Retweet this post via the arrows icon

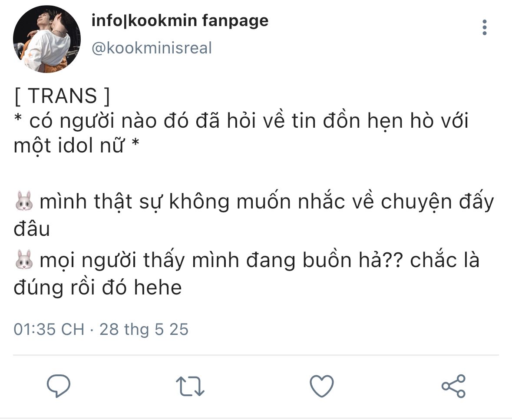coord(190,386)
